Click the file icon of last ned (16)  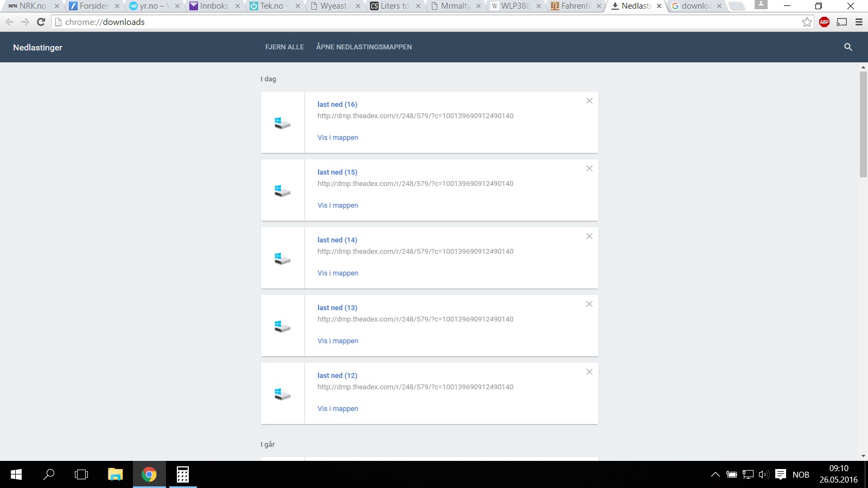pyautogui.click(x=282, y=123)
